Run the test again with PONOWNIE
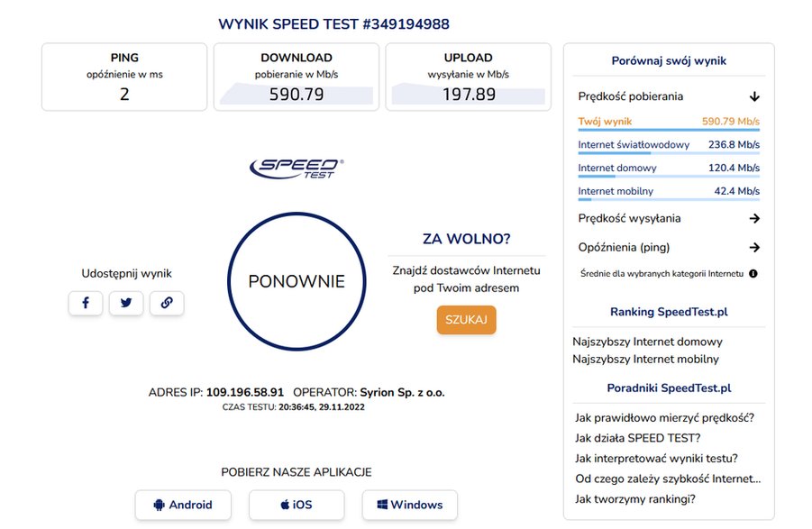Image resolution: width=812 pixels, height=529 pixels. point(297,281)
